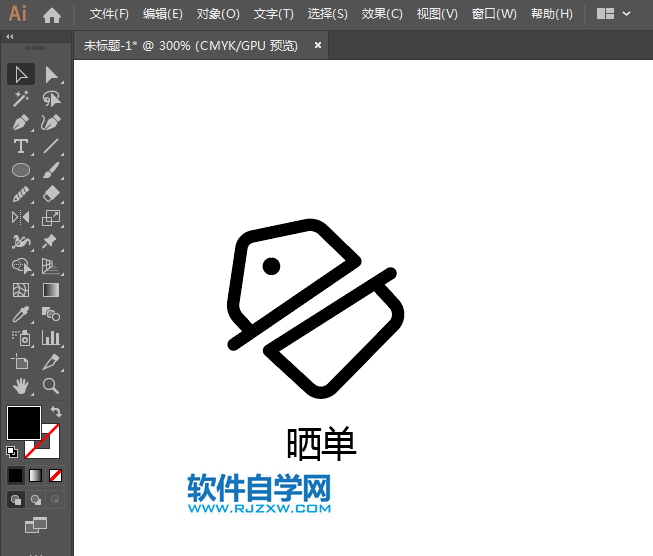
Task: Expand the workspace switcher dropdown arrow
Action: click(626, 14)
